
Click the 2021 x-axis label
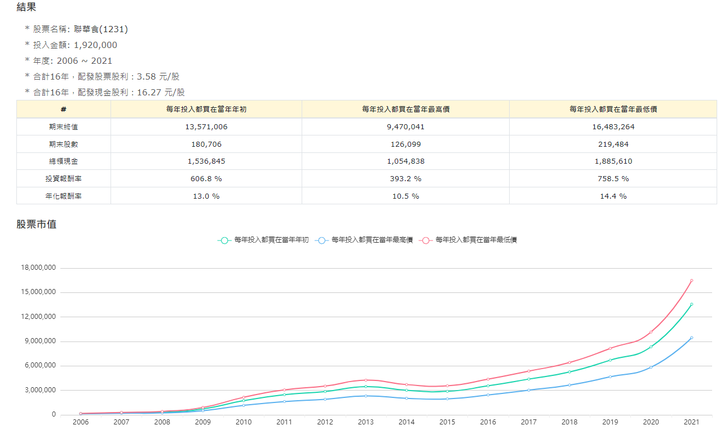pos(691,422)
